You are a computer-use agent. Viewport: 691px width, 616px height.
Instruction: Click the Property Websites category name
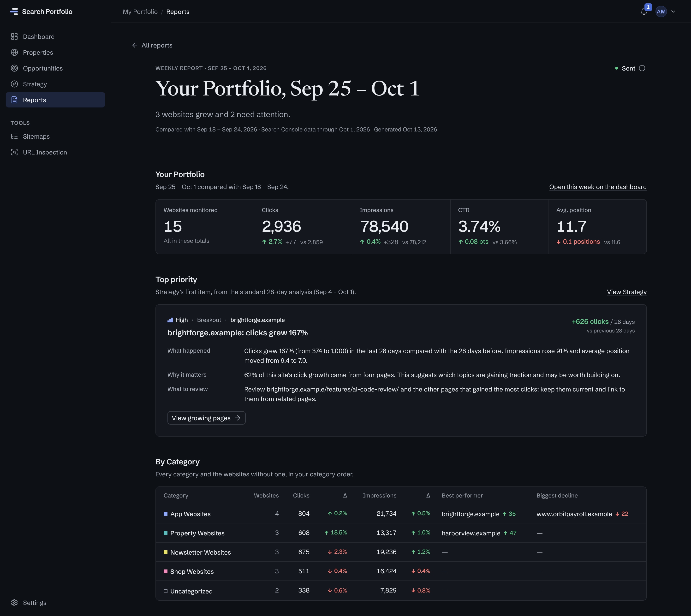[197, 533]
